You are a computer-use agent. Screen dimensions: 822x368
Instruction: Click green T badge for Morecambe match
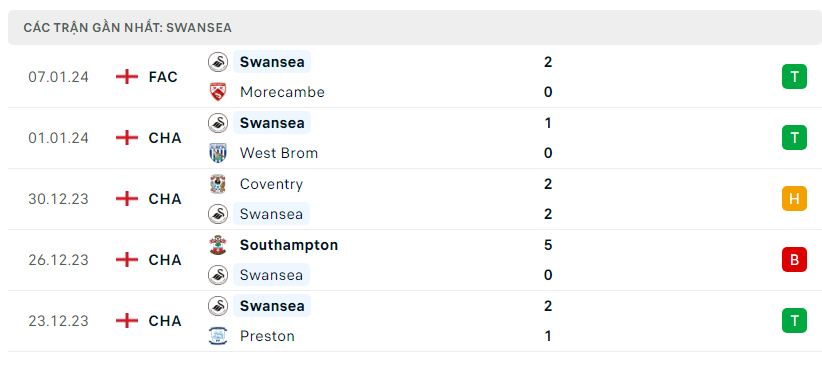[794, 77]
